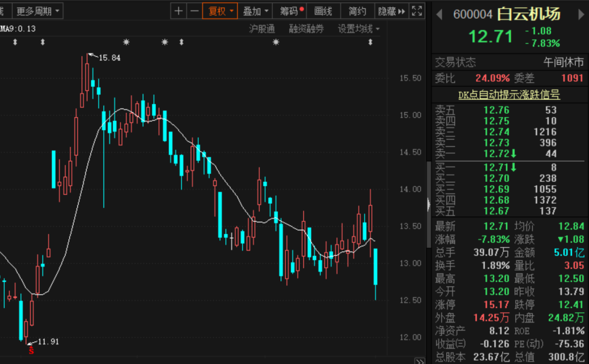Open the 复权 dropdown

tap(220, 11)
